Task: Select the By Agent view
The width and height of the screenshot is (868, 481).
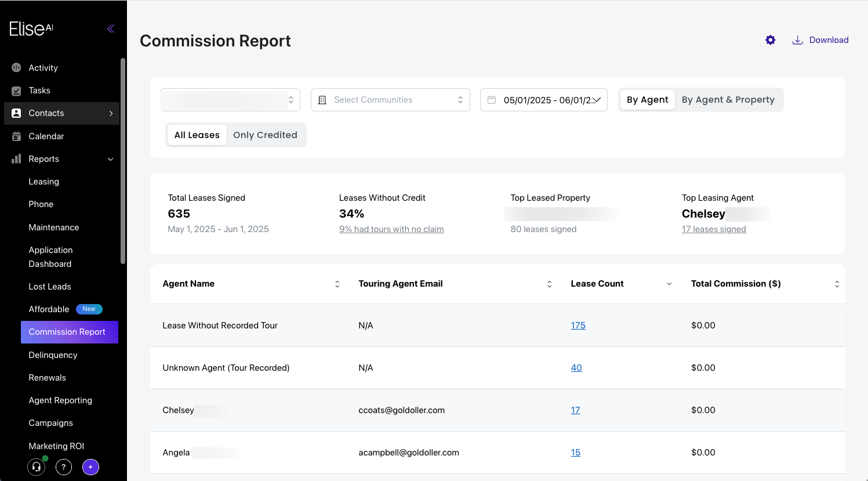Action: 648,100
